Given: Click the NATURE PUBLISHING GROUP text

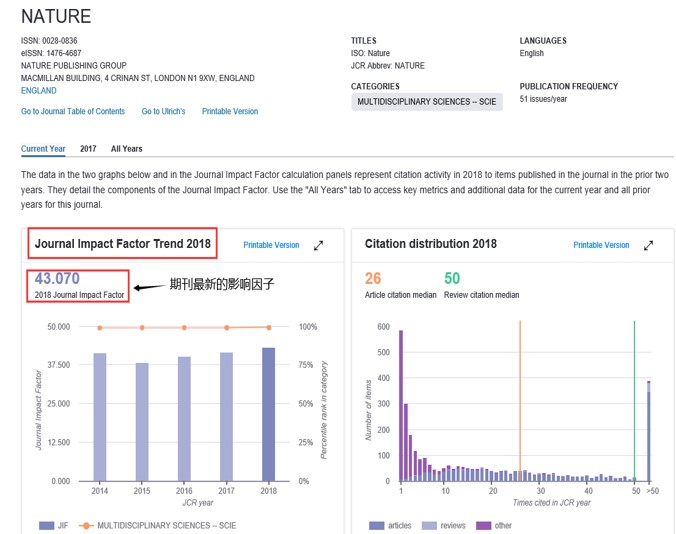Looking at the screenshot, I should 74,66.
